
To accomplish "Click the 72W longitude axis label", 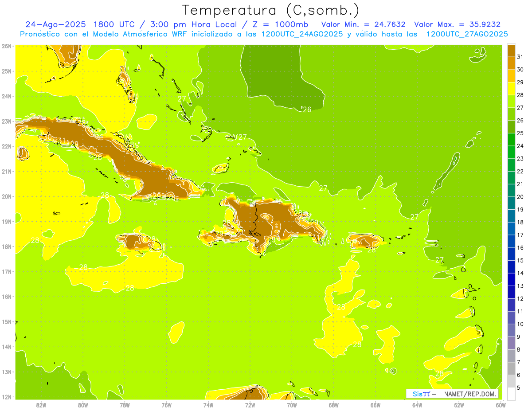I will click(x=250, y=405).
